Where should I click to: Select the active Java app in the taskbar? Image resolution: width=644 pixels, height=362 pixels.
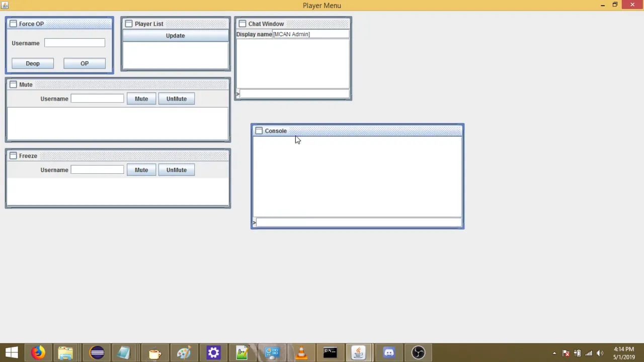(x=359, y=352)
